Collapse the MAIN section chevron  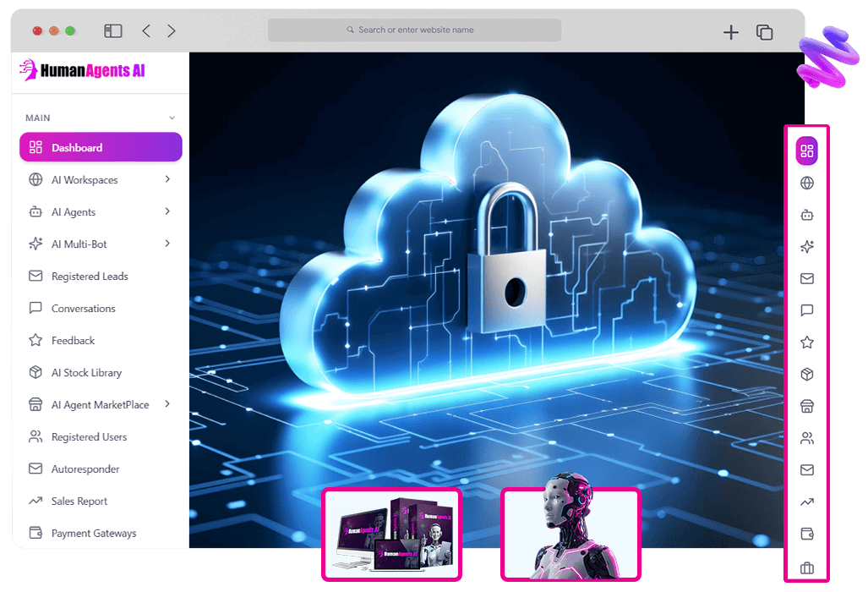coord(172,118)
